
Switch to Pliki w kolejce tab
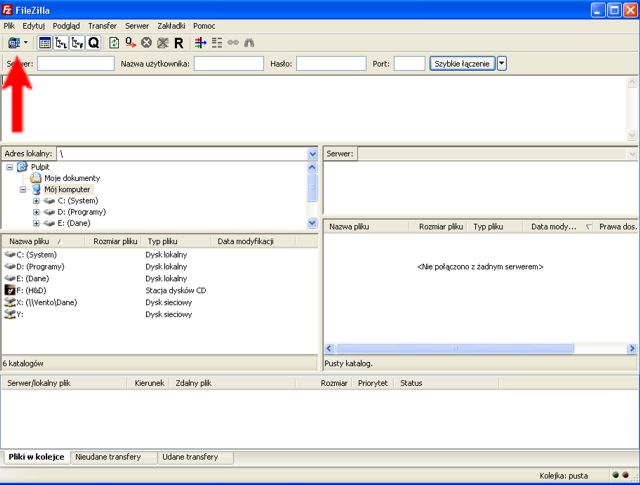(x=36, y=457)
